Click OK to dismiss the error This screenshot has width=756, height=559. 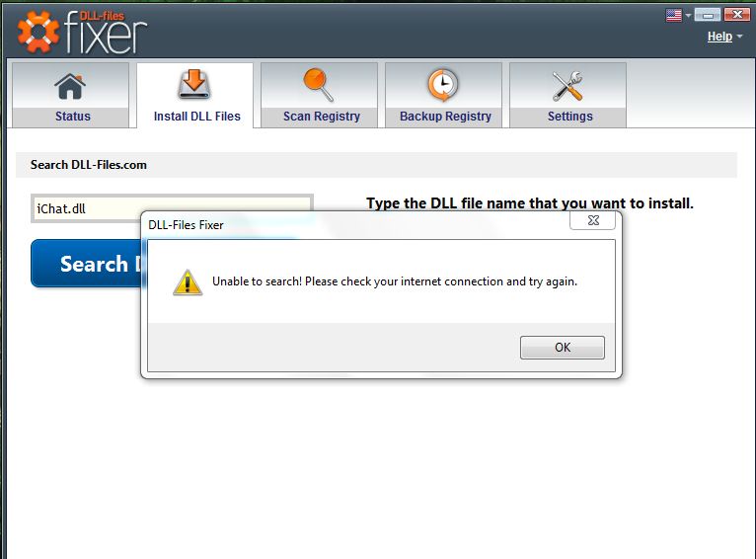pyautogui.click(x=563, y=348)
